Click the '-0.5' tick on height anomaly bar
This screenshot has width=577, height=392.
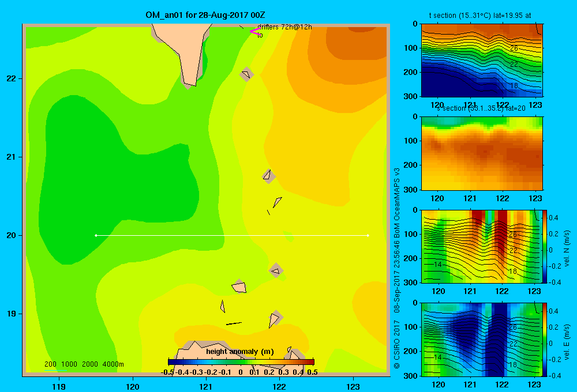(167, 372)
